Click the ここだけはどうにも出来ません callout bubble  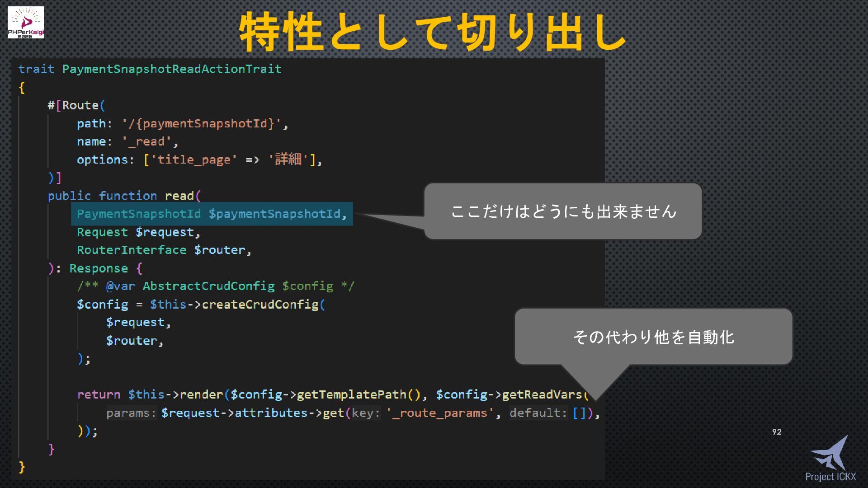563,211
